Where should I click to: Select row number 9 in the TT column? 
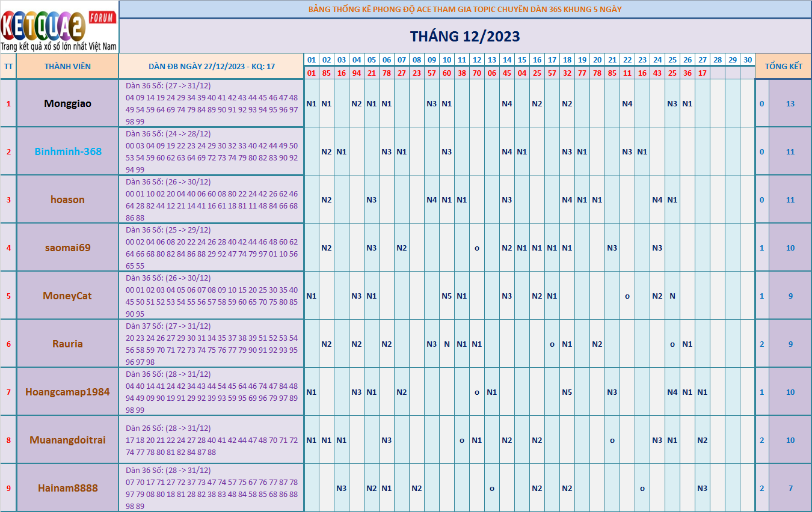(8, 488)
